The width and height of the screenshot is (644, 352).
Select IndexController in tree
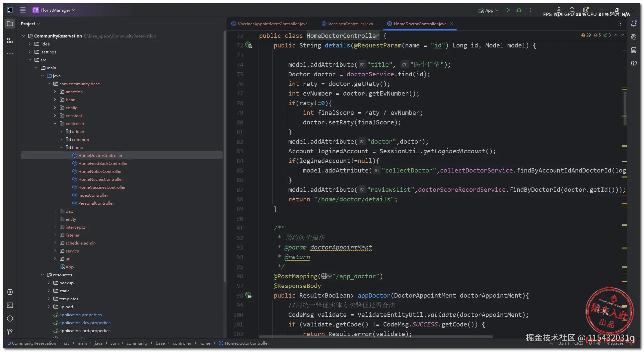point(93,195)
